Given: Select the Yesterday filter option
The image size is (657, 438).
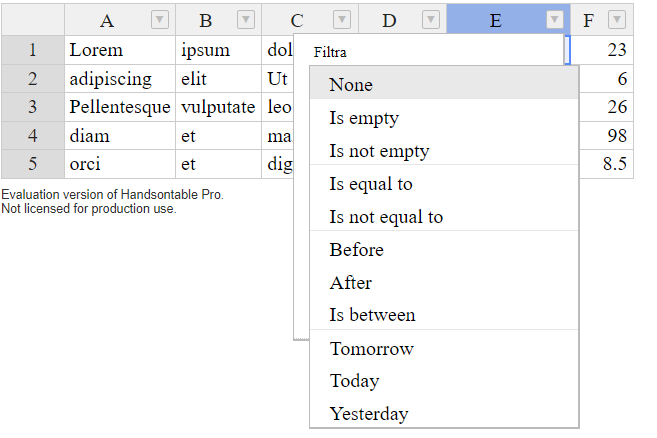Looking at the screenshot, I should [444, 414].
